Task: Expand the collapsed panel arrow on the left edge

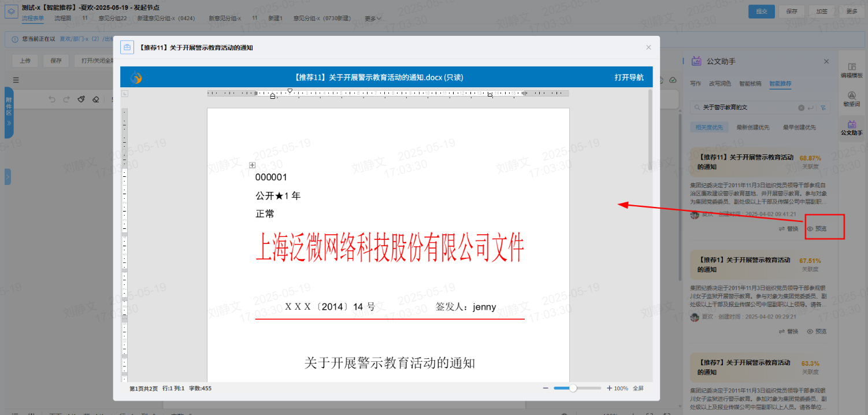Action: pyautogui.click(x=8, y=177)
